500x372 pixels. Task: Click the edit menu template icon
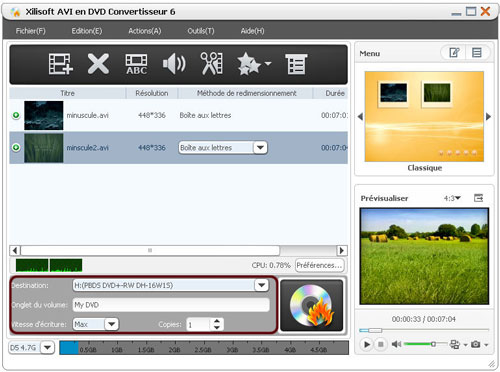click(454, 53)
